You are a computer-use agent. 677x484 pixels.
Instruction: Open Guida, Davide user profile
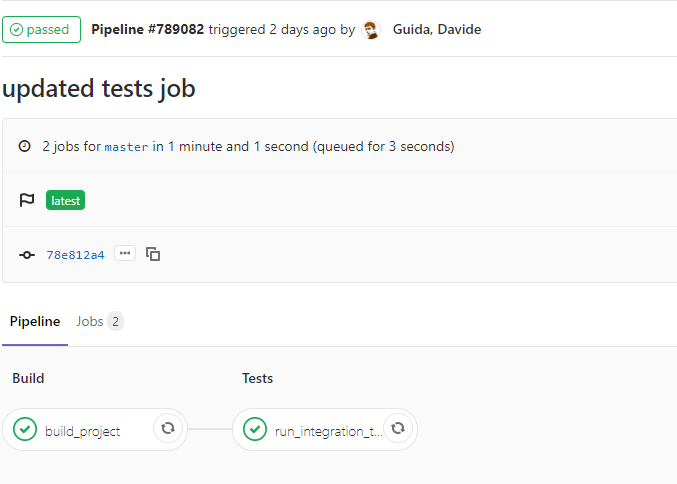point(436,29)
